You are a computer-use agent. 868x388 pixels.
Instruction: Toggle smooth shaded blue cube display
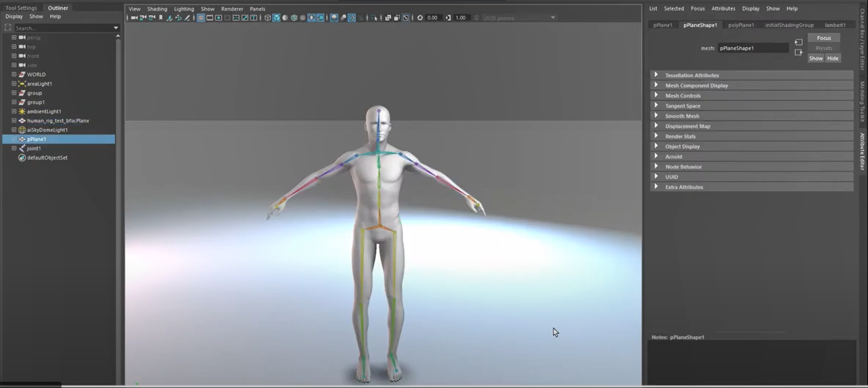[x=276, y=18]
